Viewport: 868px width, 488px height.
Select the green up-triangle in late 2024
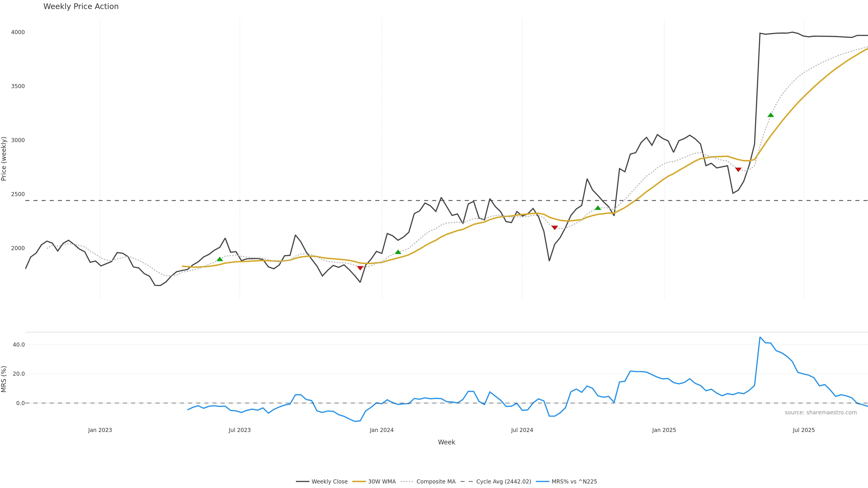[x=598, y=208]
